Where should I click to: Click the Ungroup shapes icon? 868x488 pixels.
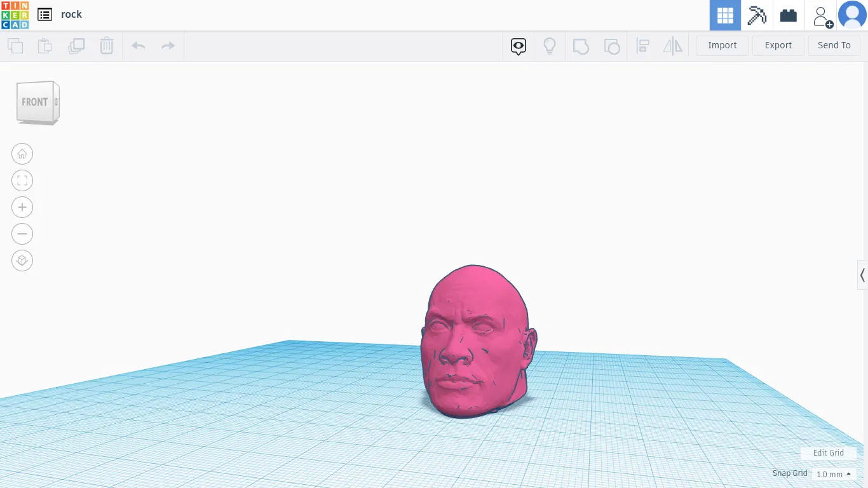point(612,46)
